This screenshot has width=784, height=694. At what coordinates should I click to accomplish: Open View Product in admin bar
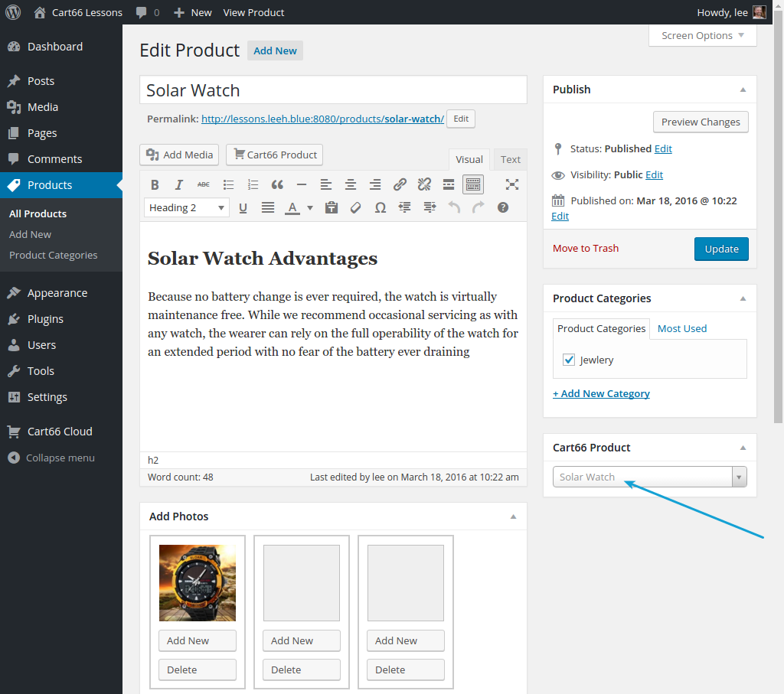coord(253,12)
